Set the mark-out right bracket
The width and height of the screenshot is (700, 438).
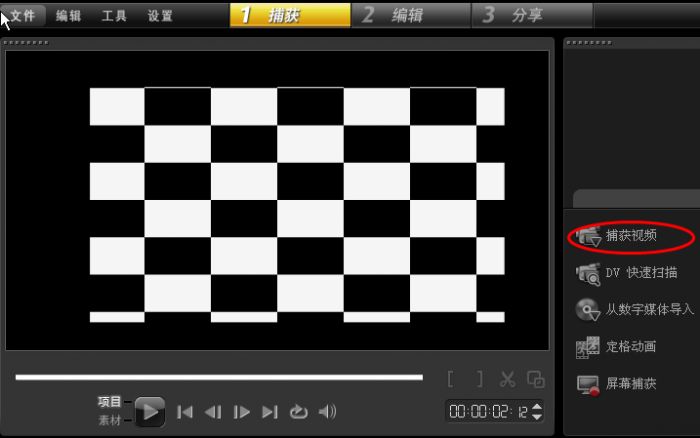coord(479,379)
